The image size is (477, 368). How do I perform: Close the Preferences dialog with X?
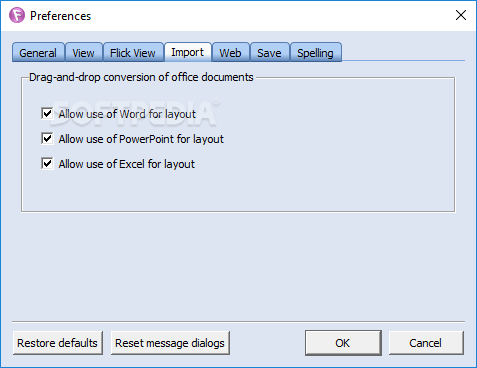tap(461, 15)
